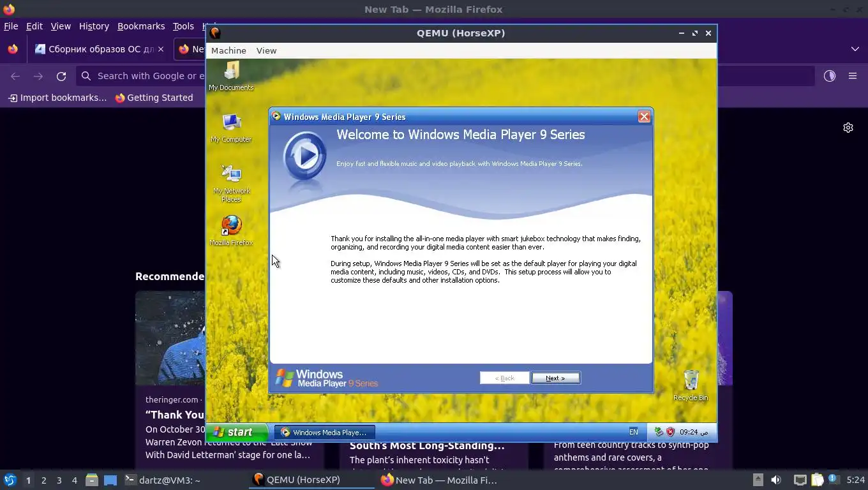Expand hidden tray icons arrow
This screenshot has width=868, height=490.
pos(758,480)
